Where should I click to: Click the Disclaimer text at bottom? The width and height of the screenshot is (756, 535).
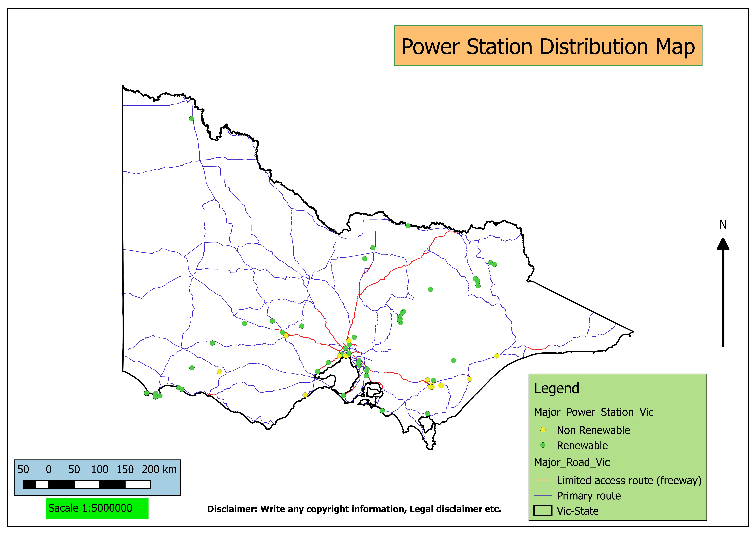[x=354, y=509]
